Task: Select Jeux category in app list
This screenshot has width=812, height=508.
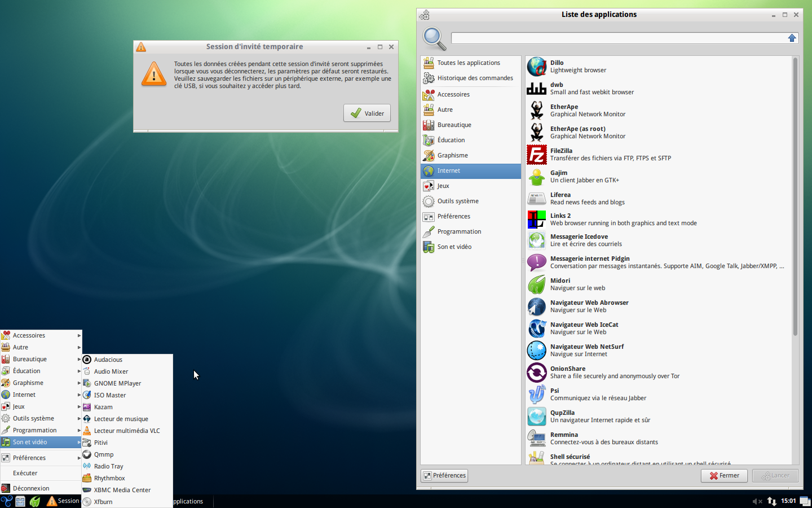Action: click(x=471, y=186)
